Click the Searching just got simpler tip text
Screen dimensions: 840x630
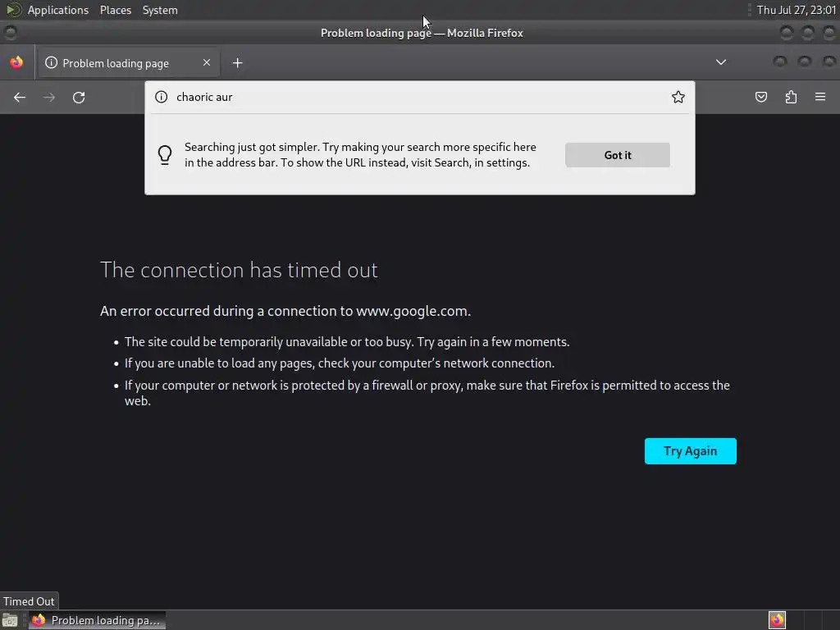pyautogui.click(x=360, y=155)
